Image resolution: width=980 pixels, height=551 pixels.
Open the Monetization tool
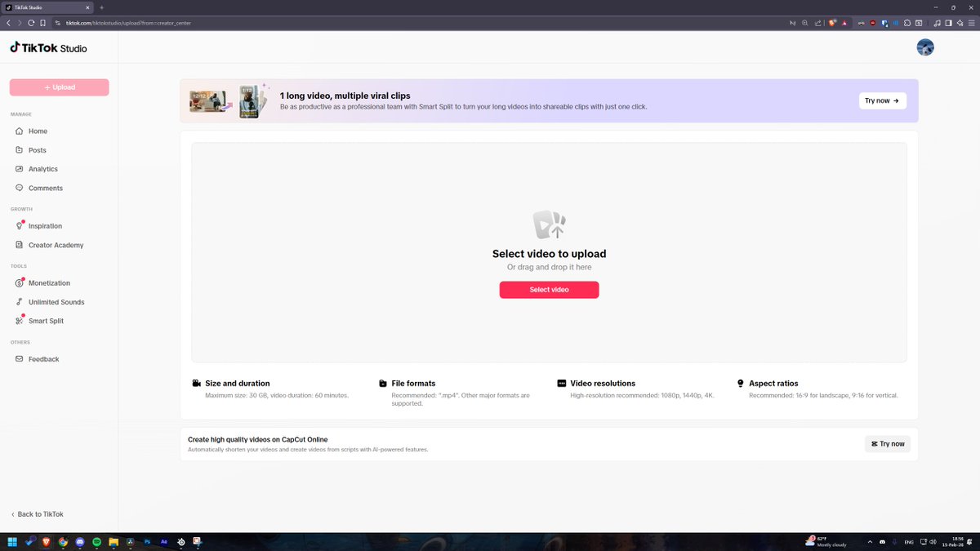coord(59,282)
